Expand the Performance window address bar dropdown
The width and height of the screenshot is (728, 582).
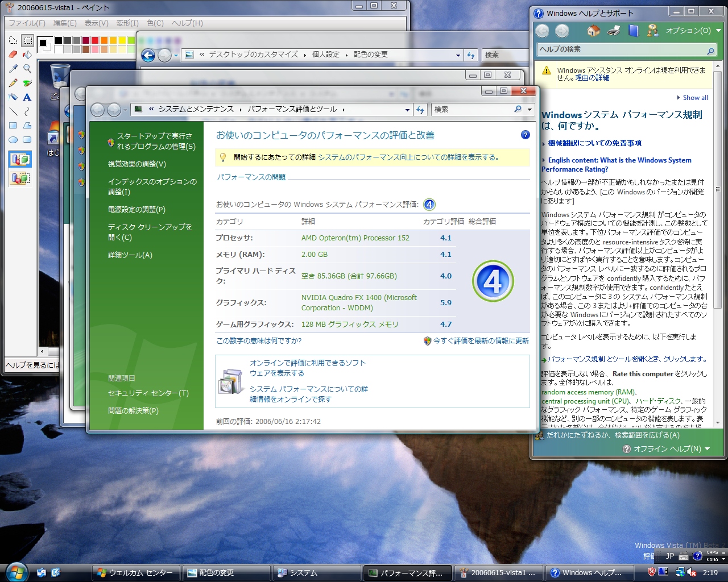point(407,110)
